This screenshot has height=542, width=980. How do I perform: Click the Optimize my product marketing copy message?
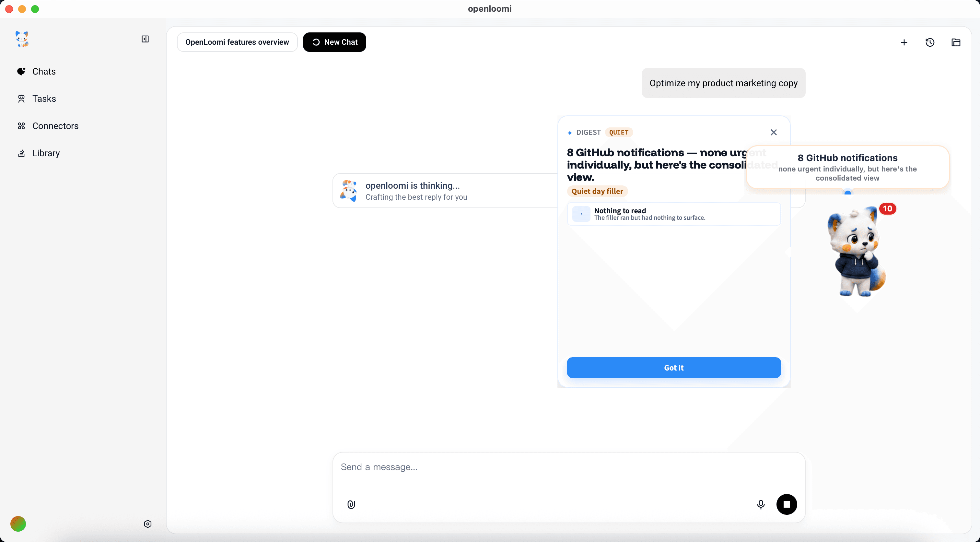coord(723,83)
